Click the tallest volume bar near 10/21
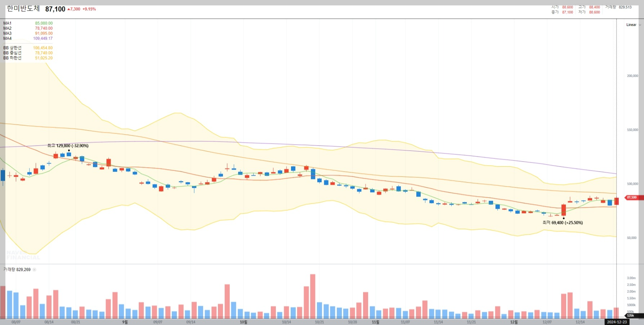 pyautogui.click(x=313, y=296)
